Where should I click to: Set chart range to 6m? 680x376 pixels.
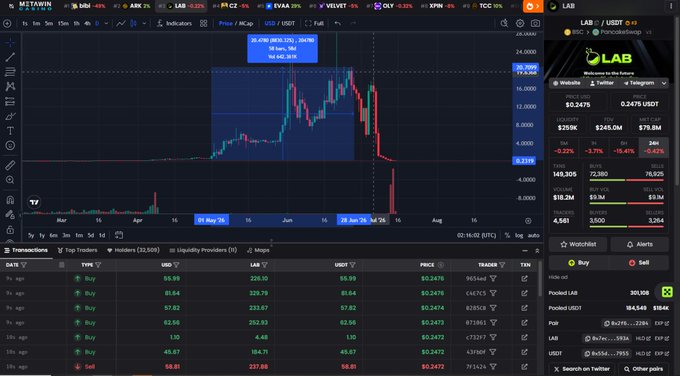point(53,235)
